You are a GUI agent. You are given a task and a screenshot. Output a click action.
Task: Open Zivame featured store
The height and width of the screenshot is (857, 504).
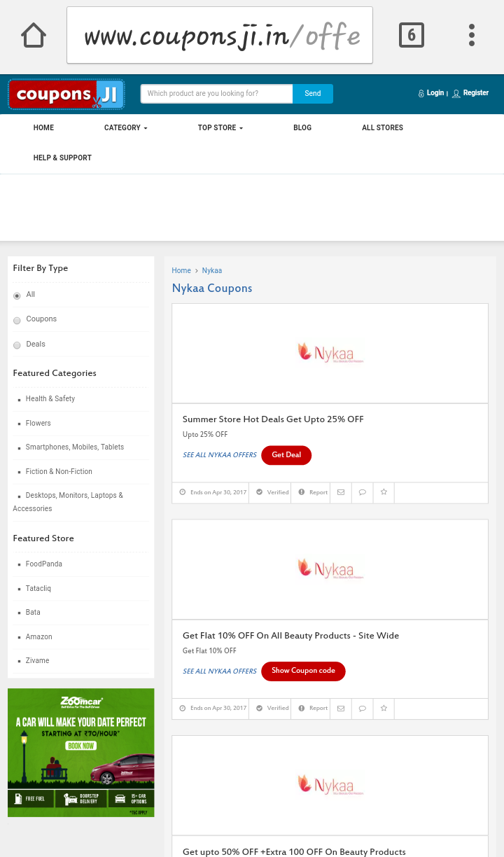[37, 661]
